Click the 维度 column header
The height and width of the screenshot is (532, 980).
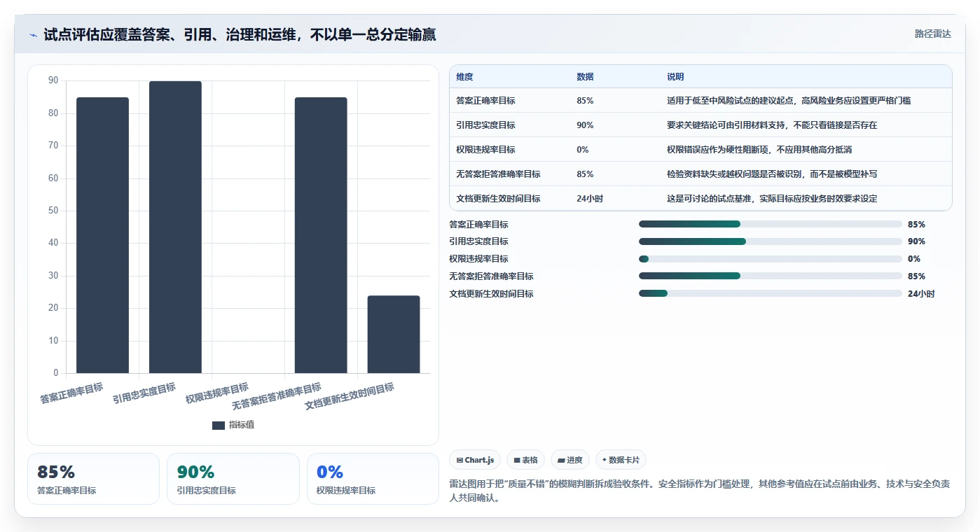(x=464, y=77)
